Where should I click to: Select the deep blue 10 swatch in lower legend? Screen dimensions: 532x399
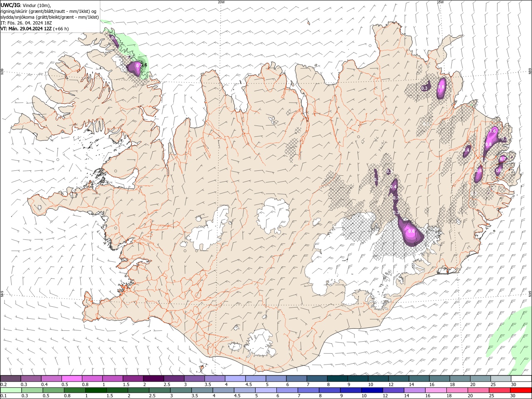click(x=372, y=390)
